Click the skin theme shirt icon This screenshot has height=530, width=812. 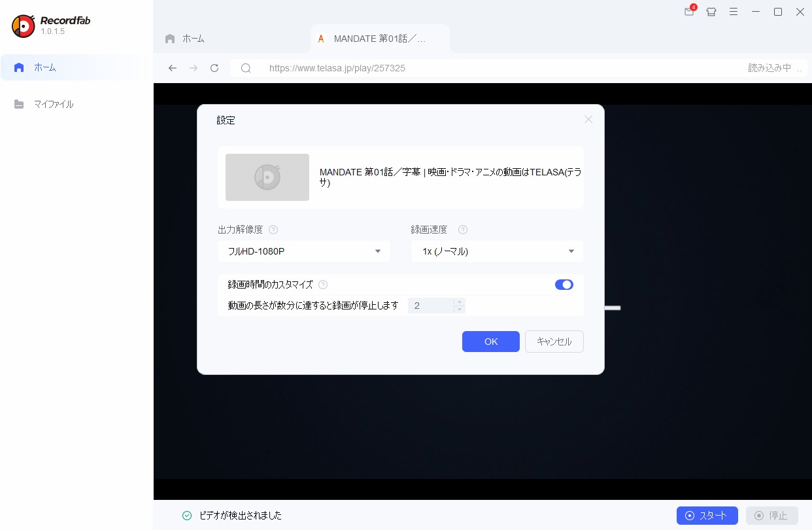tap(711, 12)
